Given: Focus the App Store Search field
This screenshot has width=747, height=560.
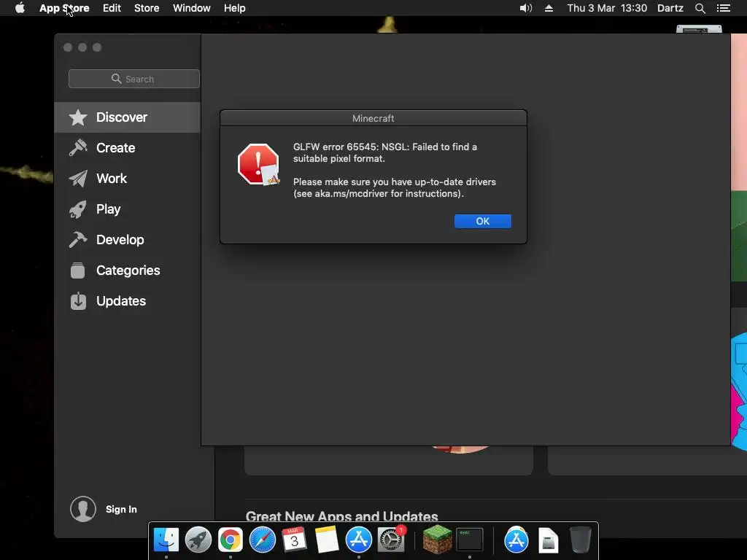Looking at the screenshot, I should (x=134, y=79).
